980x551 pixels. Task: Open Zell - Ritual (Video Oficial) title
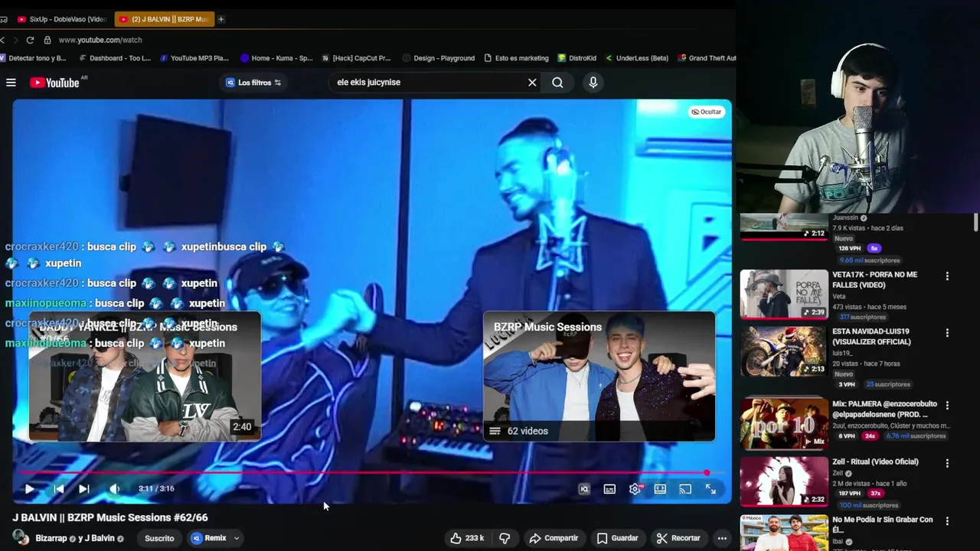875,461
